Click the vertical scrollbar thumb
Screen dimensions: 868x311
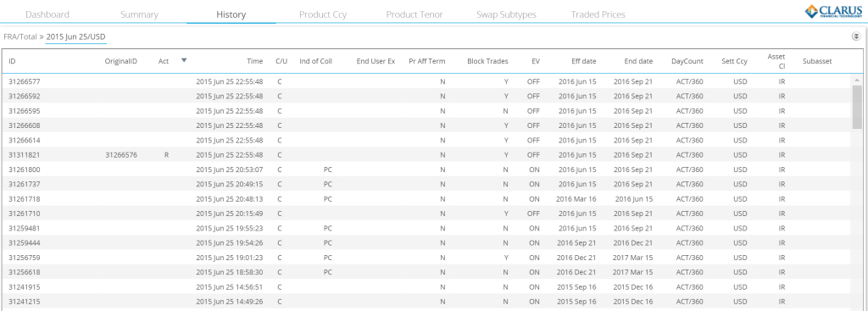(x=857, y=108)
